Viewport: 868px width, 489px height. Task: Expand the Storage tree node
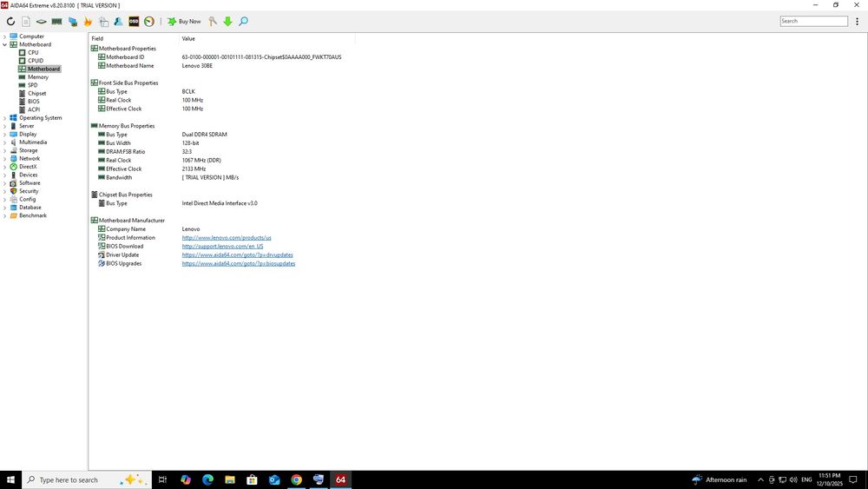pos(5,150)
